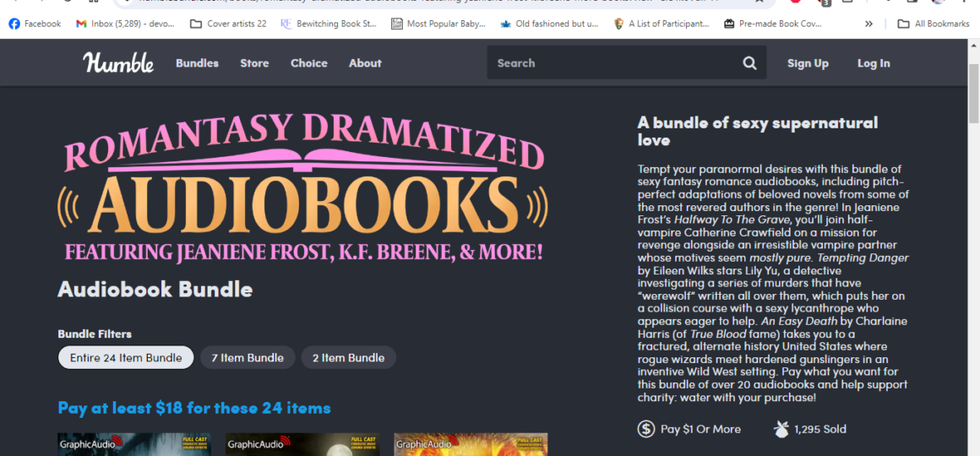The width and height of the screenshot is (980, 456).
Task: Open the Gmail Inbox bookmark
Action: [124, 24]
